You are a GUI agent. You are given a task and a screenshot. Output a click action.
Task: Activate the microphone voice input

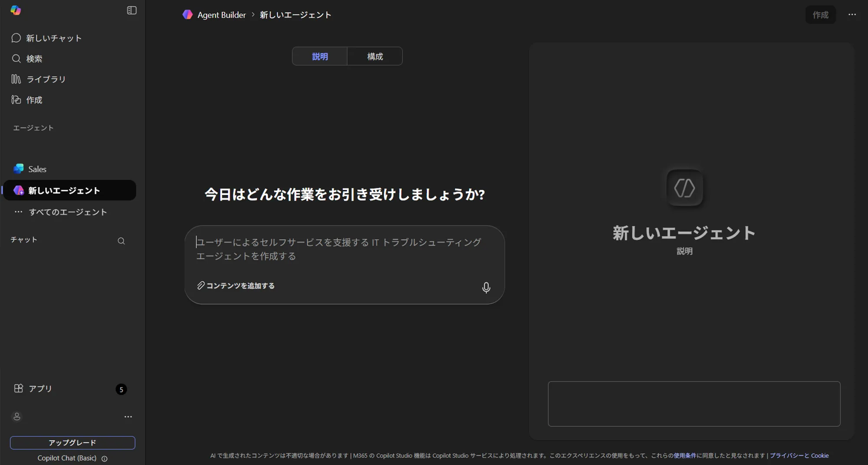click(486, 287)
